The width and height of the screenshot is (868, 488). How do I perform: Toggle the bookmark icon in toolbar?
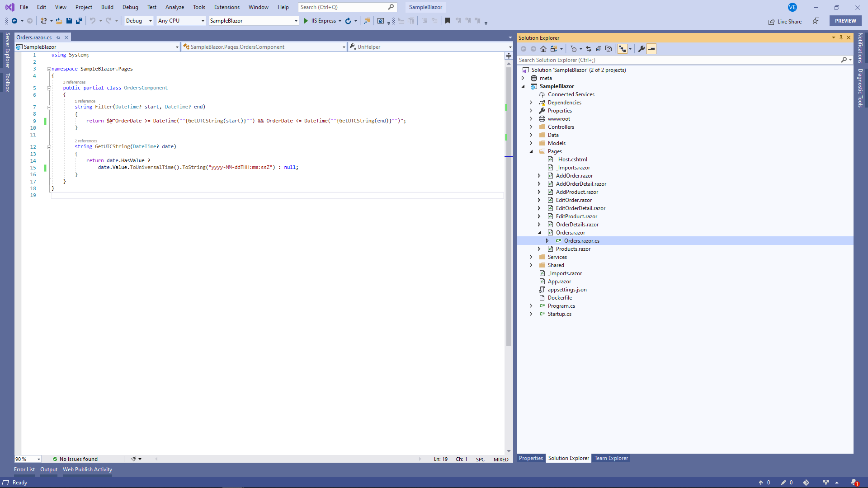click(x=448, y=21)
